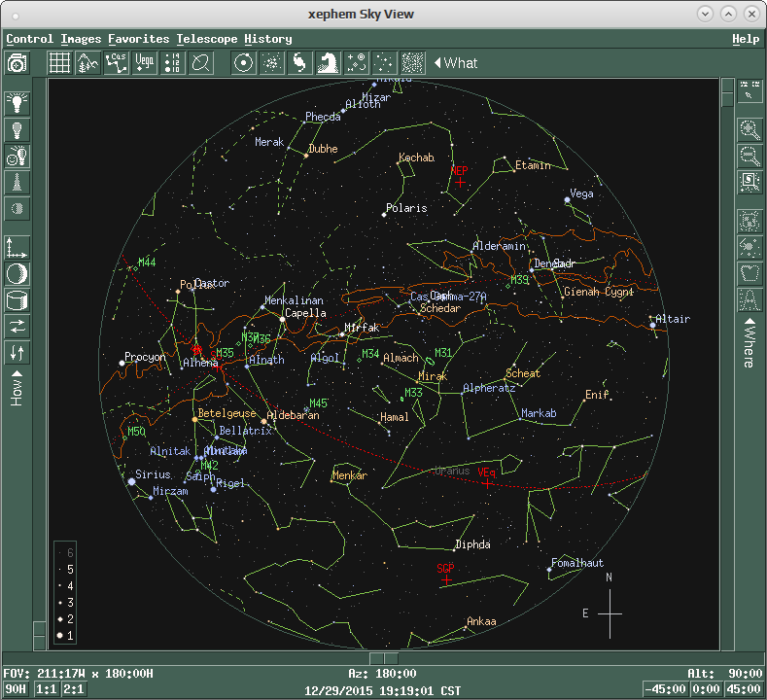Screen dimensions: 767x700
Task: Click the star Sirius on the map
Action: pyautogui.click(x=131, y=482)
